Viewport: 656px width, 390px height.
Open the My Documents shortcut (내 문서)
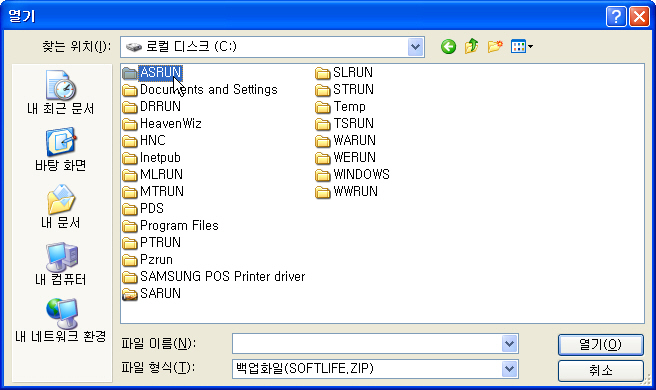60,207
